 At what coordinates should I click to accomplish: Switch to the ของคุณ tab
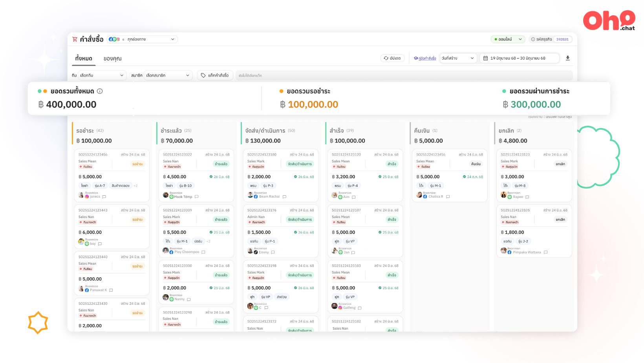click(112, 59)
